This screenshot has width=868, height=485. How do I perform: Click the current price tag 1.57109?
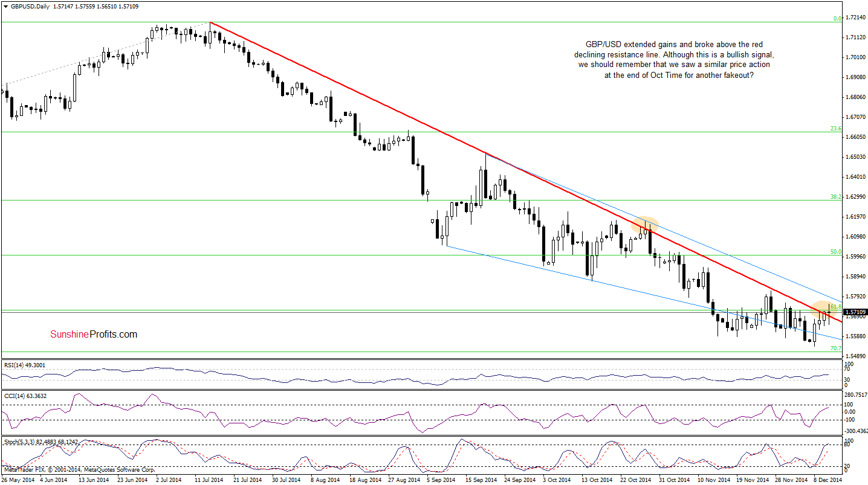pos(855,312)
